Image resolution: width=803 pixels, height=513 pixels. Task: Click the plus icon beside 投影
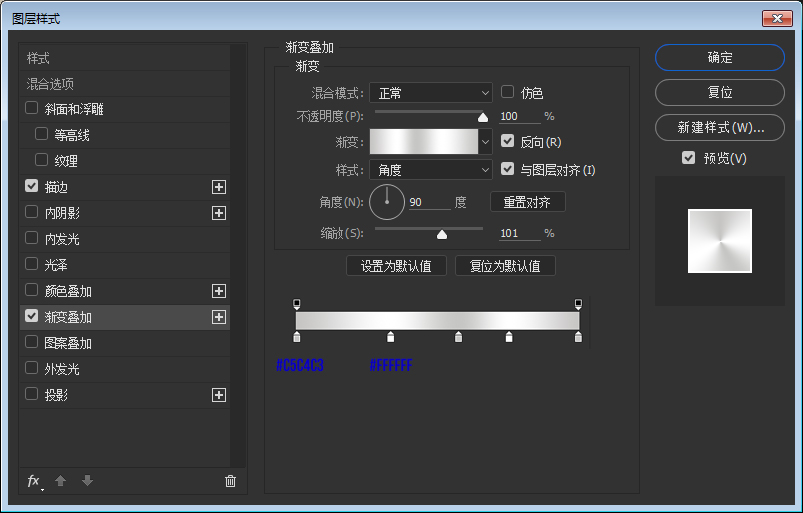[219, 395]
